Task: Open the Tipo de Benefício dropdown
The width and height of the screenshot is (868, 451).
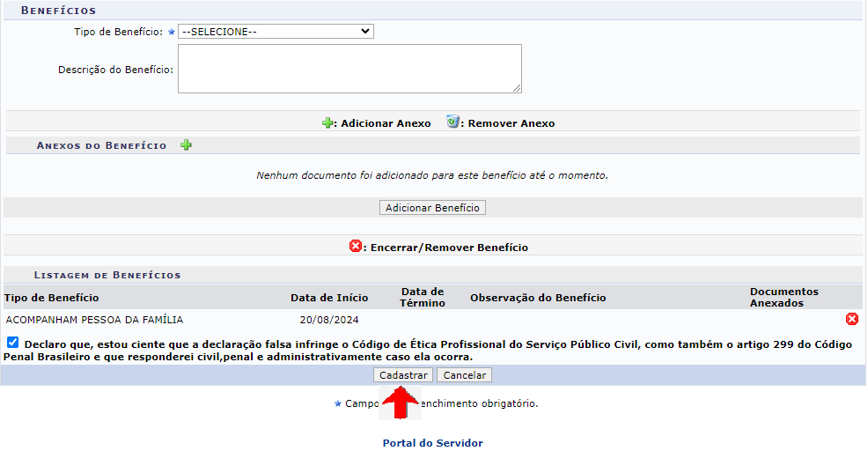Action: tap(276, 32)
